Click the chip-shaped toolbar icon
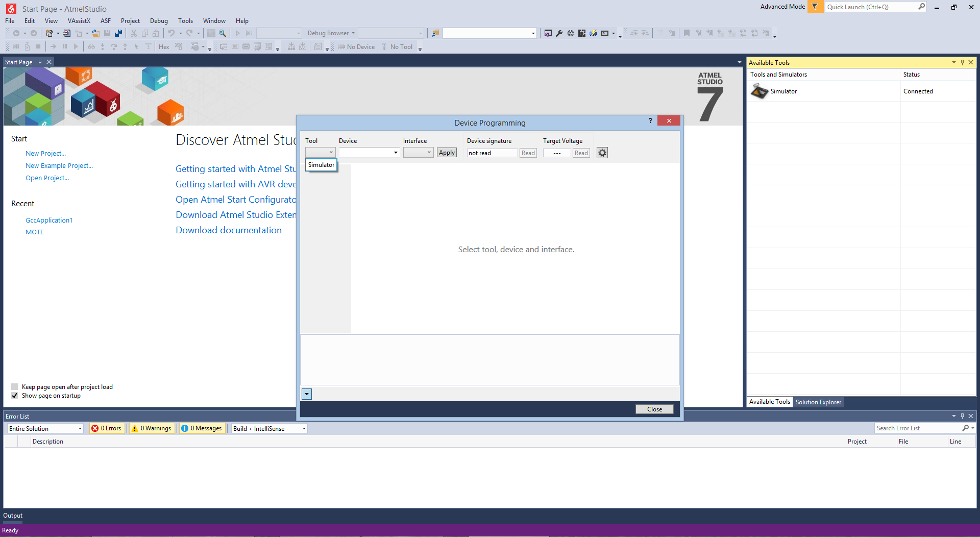 click(x=582, y=33)
